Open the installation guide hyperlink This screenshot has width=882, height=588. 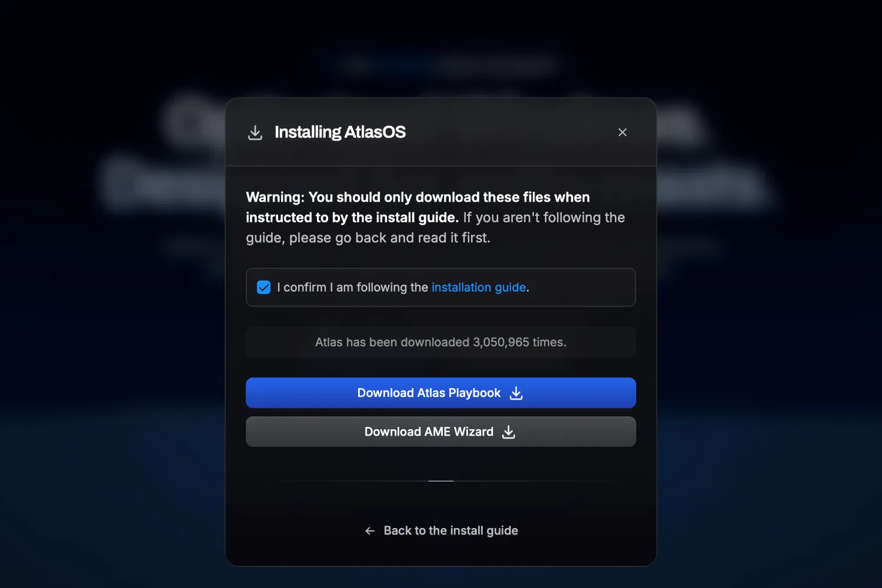pos(479,288)
